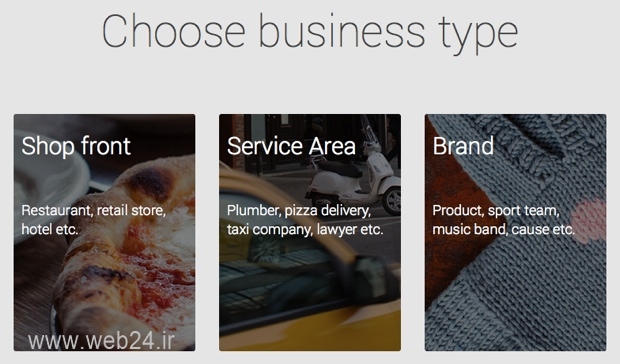Click "Restaurant, retail store, hotel etc." description
Viewport: 620px width, 364px height.
tap(93, 220)
